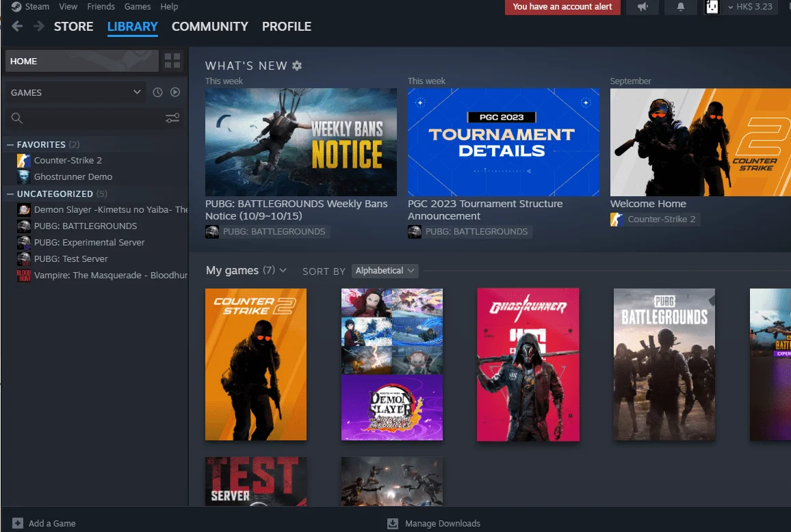Click the Add a Game plus icon
The image size is (791, 532).
18,523
